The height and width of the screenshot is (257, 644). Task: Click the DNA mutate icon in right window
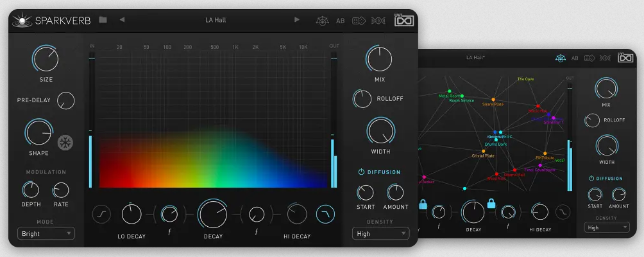click(x=605, y=58)
